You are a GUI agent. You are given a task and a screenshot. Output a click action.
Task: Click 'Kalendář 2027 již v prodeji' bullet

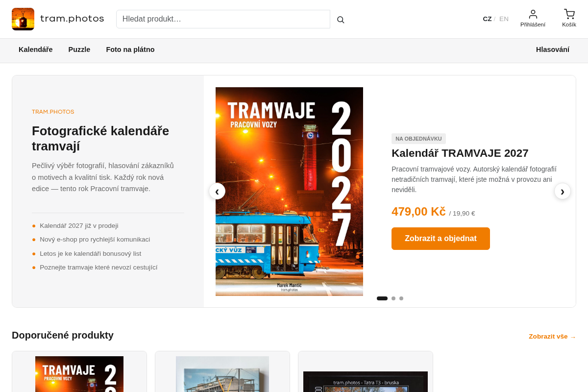(79, 226)
